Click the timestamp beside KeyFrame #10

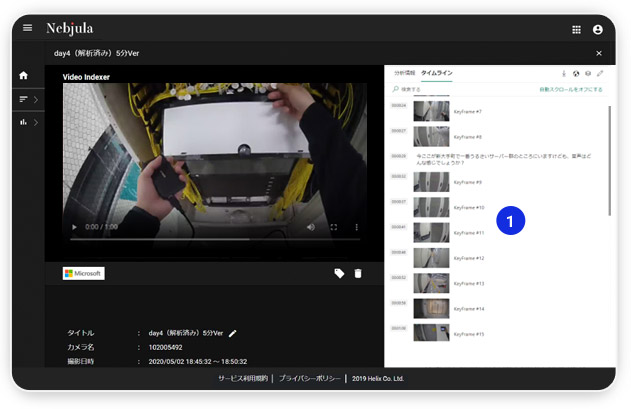point(399,202)
